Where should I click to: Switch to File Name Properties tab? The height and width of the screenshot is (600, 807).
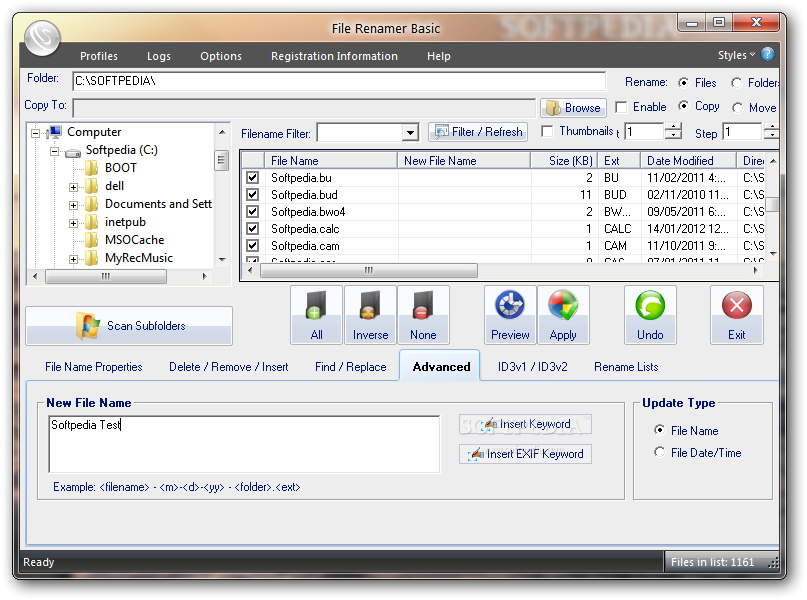click(94, 367)
